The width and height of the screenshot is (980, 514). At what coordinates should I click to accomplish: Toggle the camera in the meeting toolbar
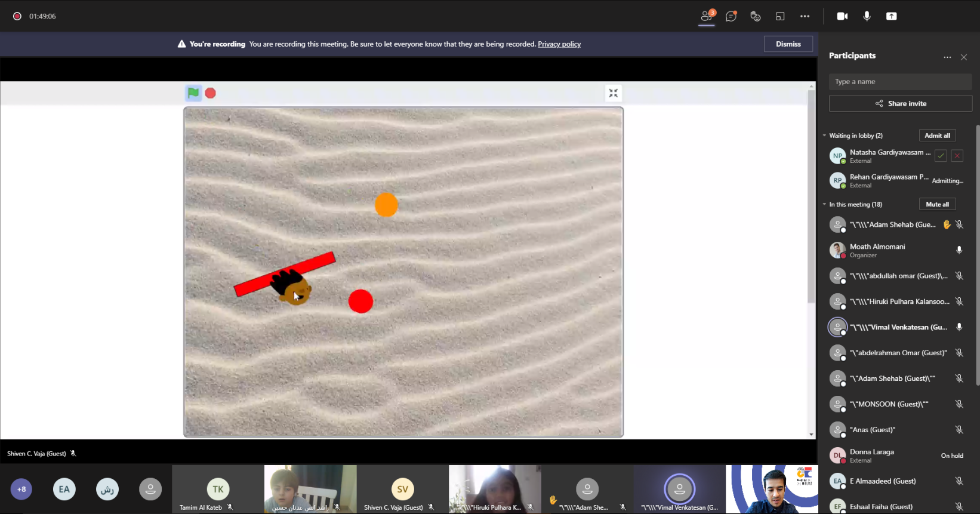pyautogui.click(x=842, y=16)
